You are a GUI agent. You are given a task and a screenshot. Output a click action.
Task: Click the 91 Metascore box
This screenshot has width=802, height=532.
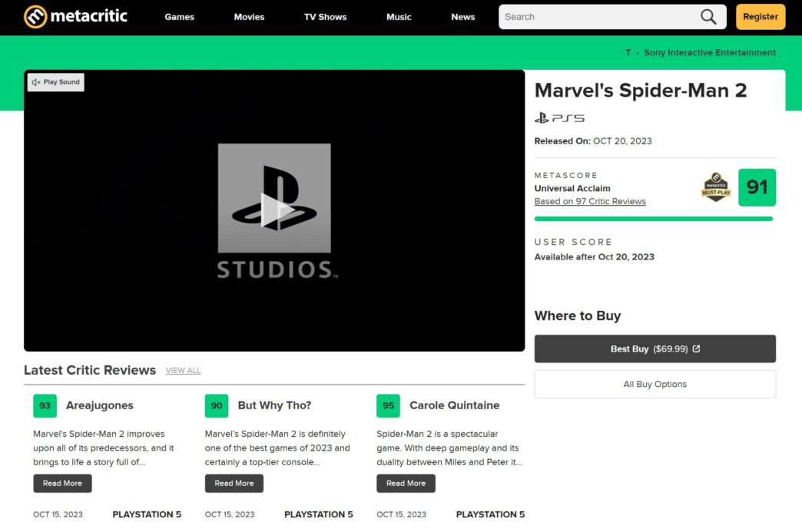pos(757,187)
